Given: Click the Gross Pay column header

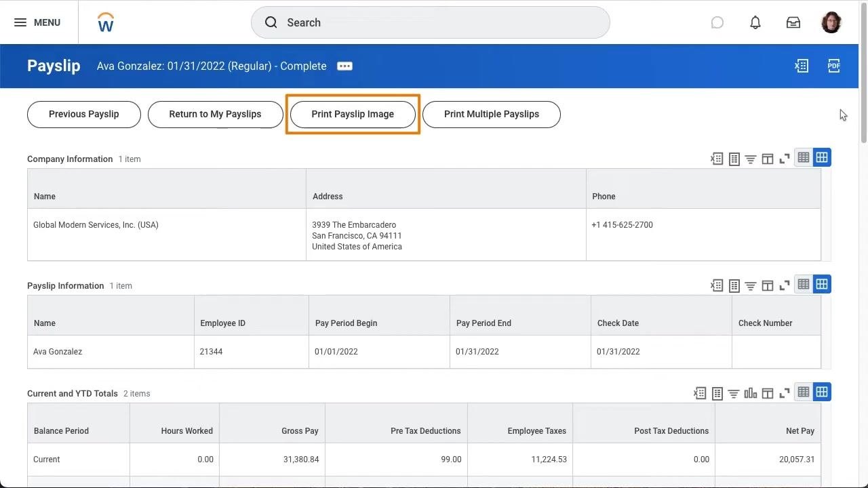Looking at the screenshot, I should coord(272,424).
